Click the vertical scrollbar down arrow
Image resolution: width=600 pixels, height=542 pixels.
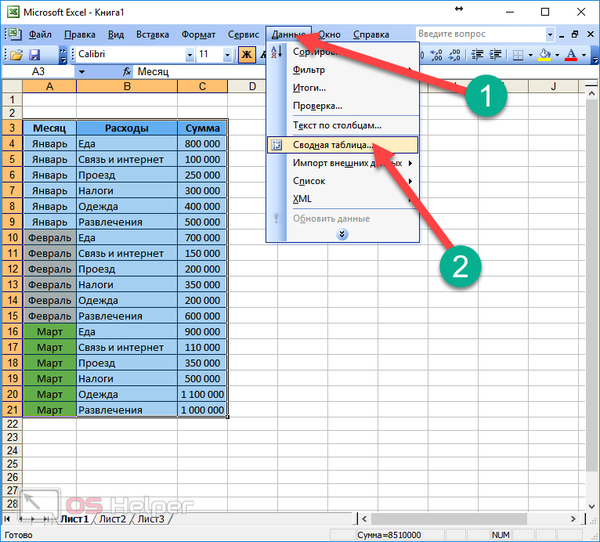591,506
